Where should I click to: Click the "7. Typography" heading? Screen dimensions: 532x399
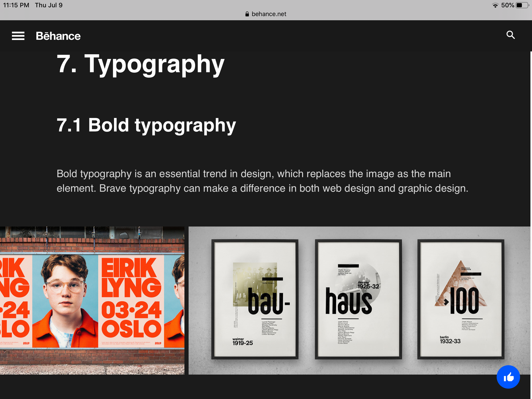(x=141, y=64)
